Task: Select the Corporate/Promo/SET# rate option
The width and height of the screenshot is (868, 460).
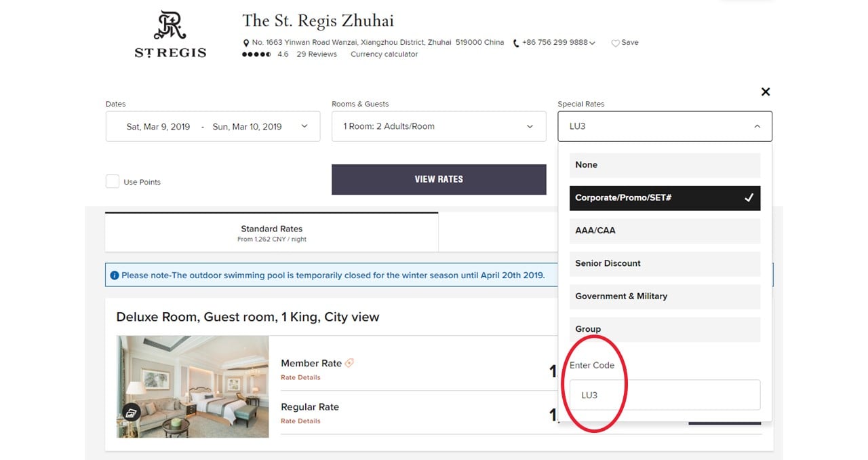Action: point(665,198)
